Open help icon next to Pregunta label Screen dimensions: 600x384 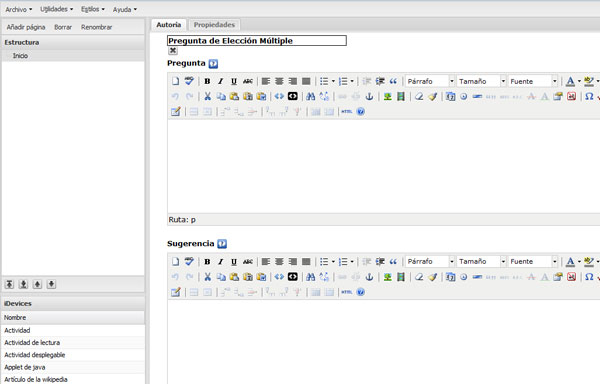click(214, 63)
